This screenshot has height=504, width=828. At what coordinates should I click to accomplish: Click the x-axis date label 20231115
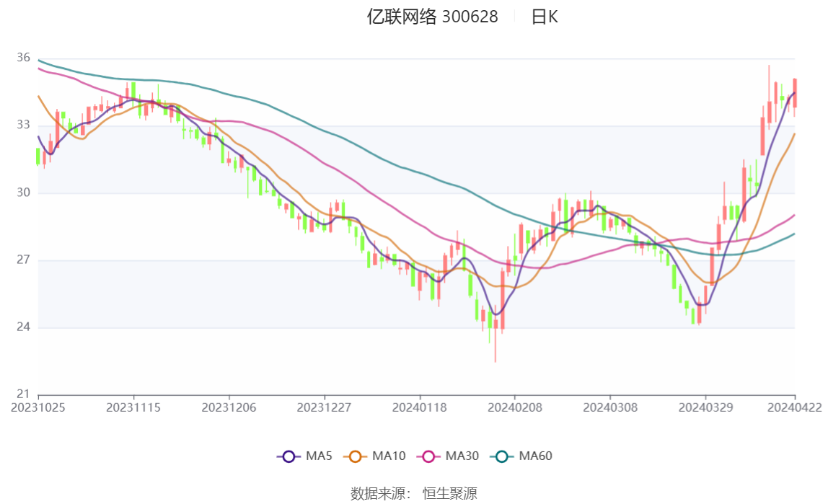133,407
